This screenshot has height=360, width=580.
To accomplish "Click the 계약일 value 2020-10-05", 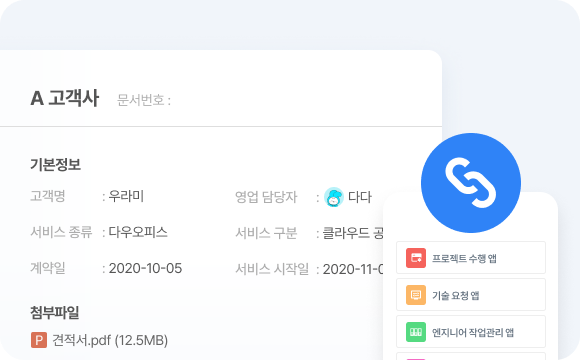I will [x=145, y=268].
